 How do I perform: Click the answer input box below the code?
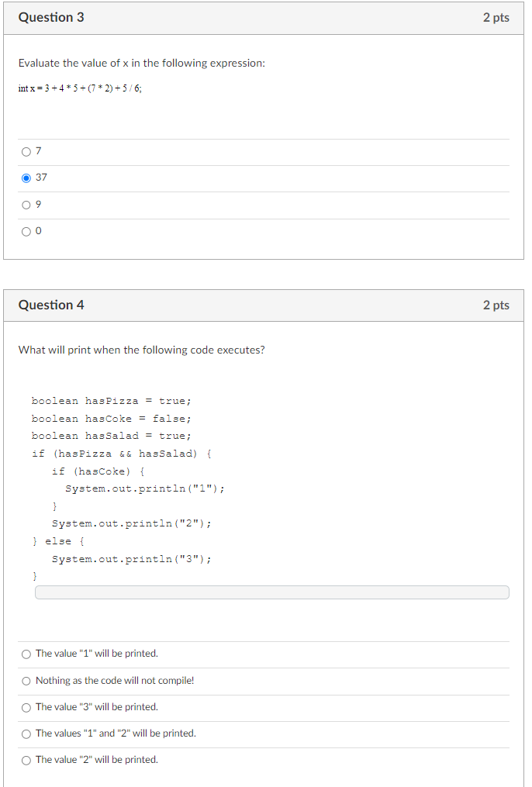pyautogui.click(x=271, y=592)
